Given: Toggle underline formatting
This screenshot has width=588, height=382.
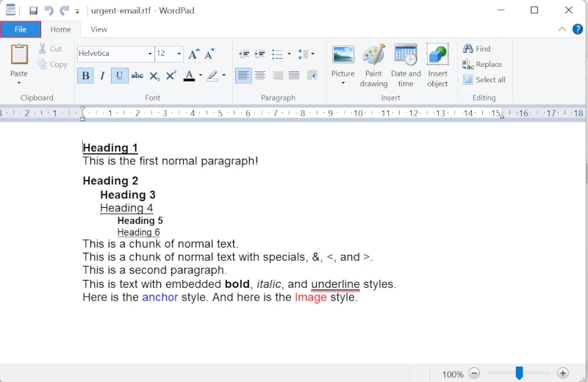Looking at the screenshot, I should click(x=120, y=76).
